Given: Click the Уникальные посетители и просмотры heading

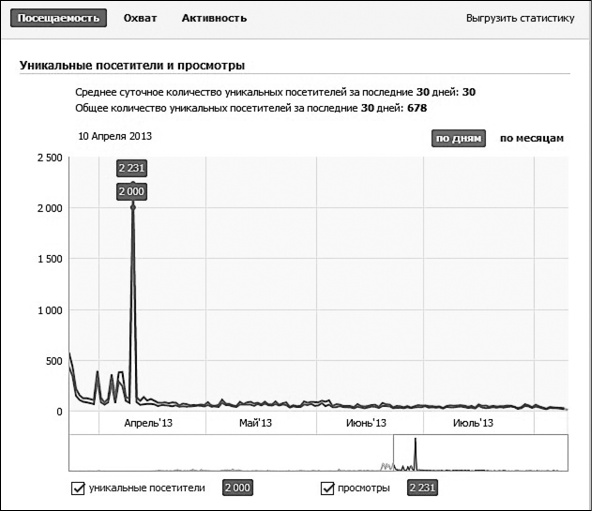Looking at the screenshot, I should tap(132, 65).
